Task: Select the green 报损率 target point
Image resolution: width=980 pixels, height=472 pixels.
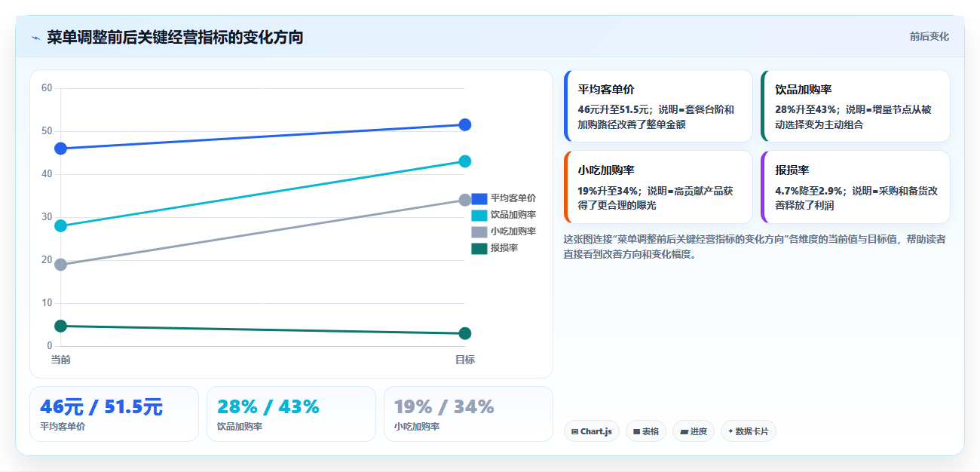Action: [x=465, y=333]
